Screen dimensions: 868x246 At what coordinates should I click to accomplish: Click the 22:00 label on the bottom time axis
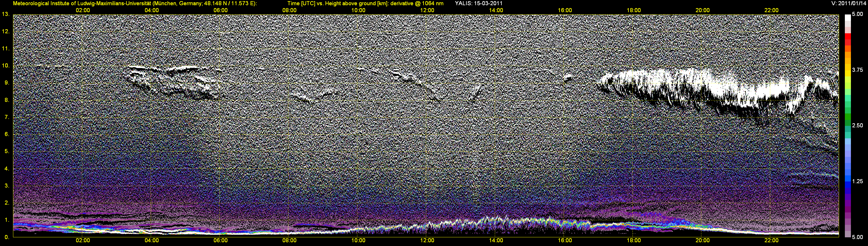771,241
